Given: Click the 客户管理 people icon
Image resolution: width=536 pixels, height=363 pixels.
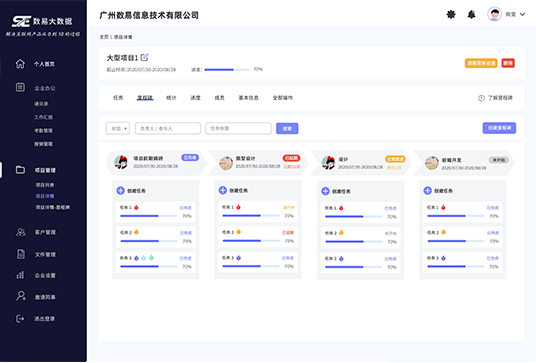Looking at the screenshot, I should pos(21,232).
